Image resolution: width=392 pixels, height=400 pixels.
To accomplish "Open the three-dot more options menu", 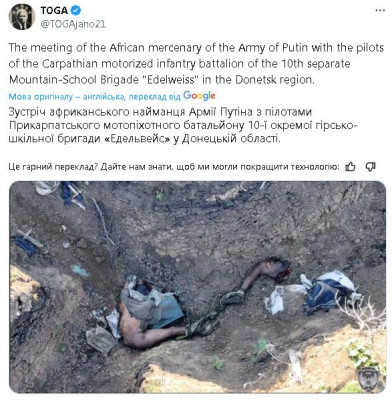I will (x=380, y=10).
